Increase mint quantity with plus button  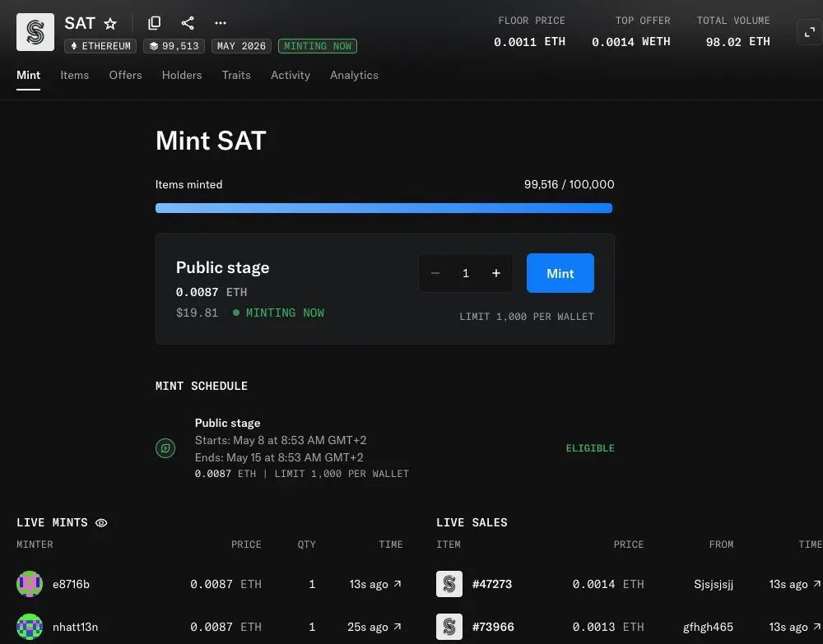click(496, 273)
